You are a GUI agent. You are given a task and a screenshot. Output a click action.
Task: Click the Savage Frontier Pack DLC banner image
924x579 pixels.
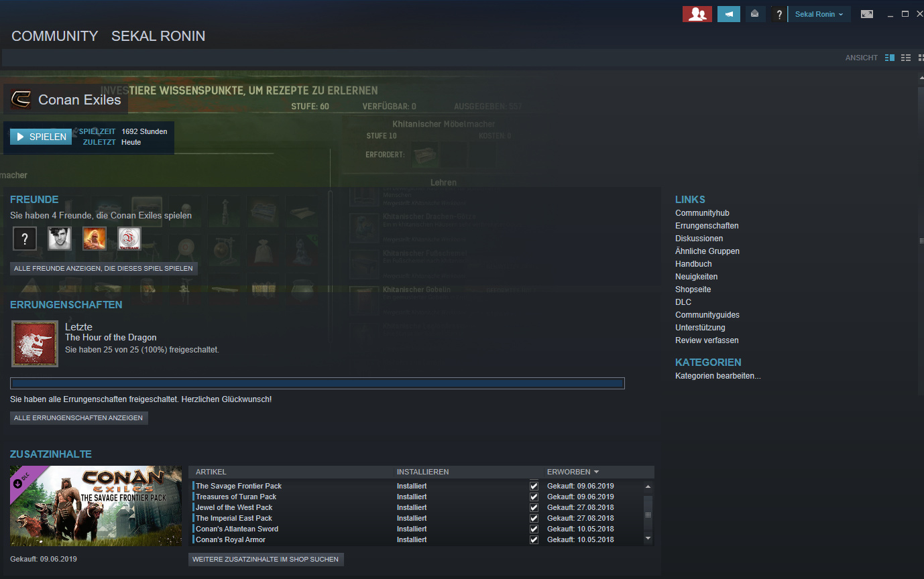tap(96, 506)
